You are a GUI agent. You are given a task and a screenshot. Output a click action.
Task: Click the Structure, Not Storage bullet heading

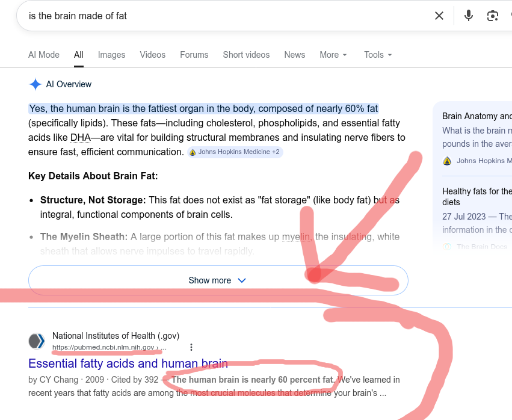point(93,200)
